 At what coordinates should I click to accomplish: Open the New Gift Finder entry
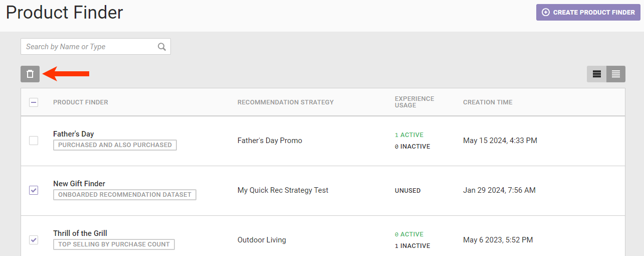79,184
